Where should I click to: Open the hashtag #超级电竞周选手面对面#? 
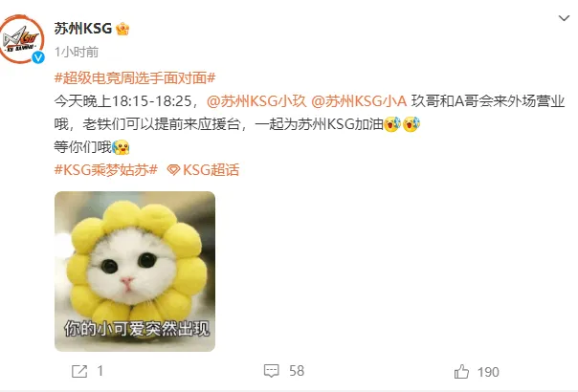click(x=135, y=78)
